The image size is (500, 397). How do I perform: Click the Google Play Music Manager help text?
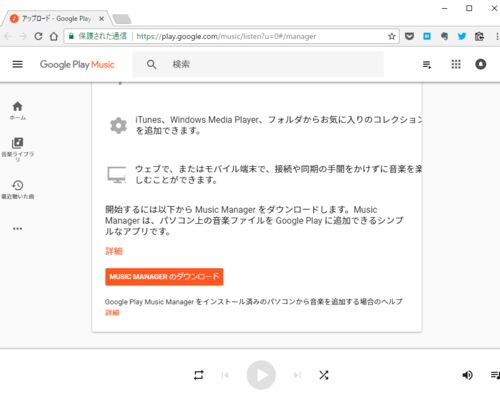(x=254, y=302)
